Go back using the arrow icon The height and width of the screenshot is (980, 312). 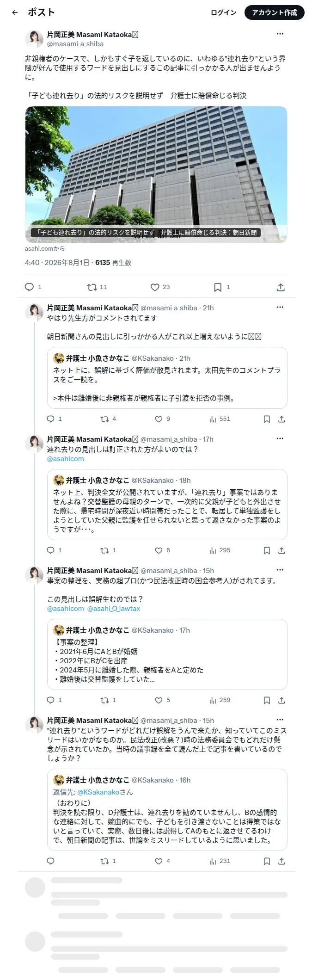[x=15, y=12]
